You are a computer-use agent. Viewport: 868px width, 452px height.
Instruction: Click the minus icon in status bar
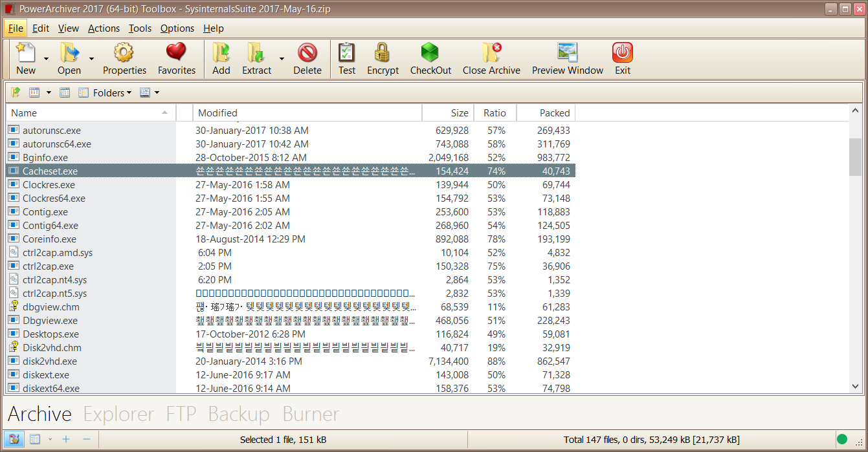[x=87, y=439]
